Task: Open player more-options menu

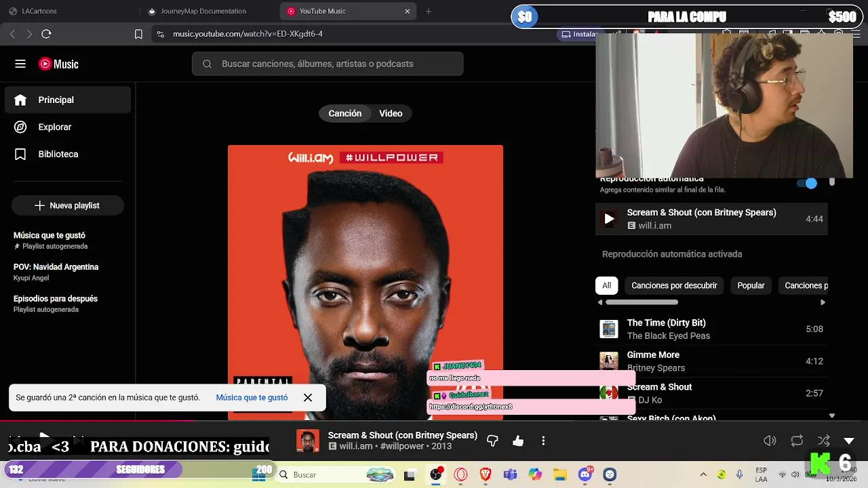Action: (x=543, y=441)
